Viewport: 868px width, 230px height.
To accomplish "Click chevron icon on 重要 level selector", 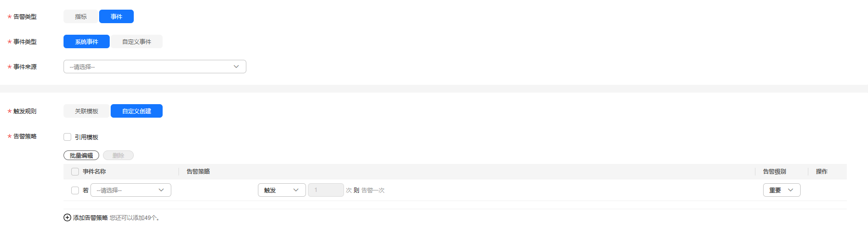I will click(x=791, y=190).
